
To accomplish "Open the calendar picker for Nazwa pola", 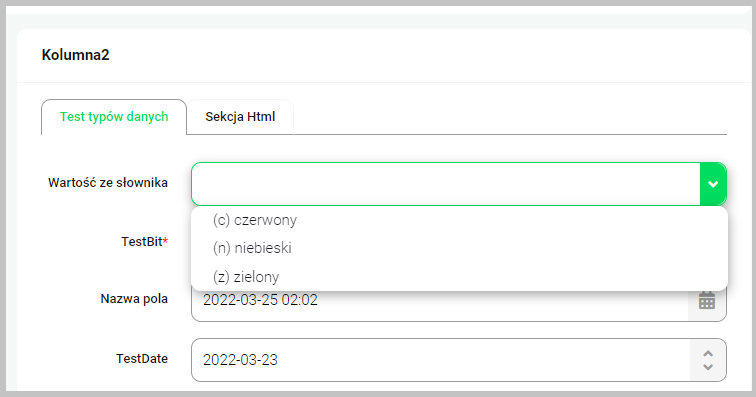I will tap(707, 300).
